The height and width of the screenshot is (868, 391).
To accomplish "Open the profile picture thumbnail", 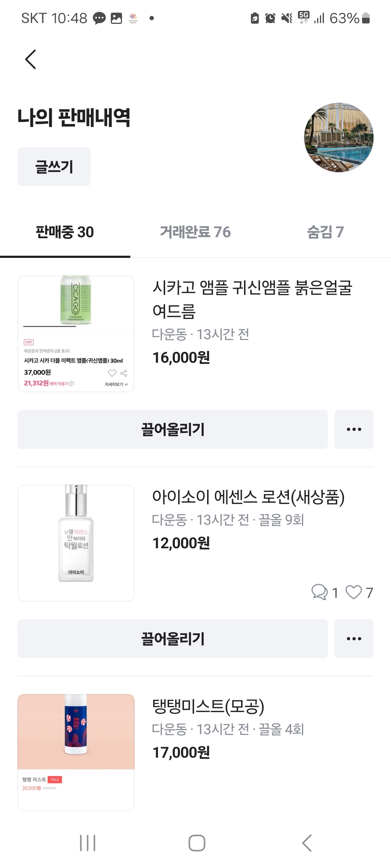I will (x=339, y=137).
